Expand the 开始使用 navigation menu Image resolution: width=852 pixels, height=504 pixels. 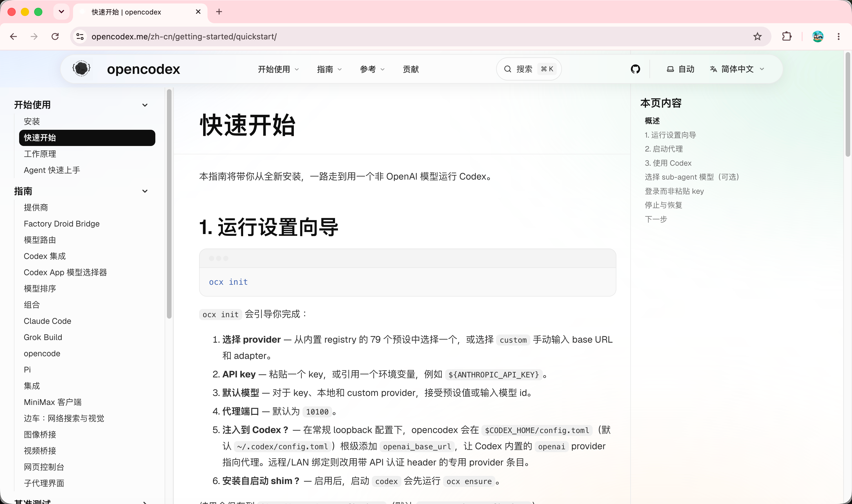[278, 69]
